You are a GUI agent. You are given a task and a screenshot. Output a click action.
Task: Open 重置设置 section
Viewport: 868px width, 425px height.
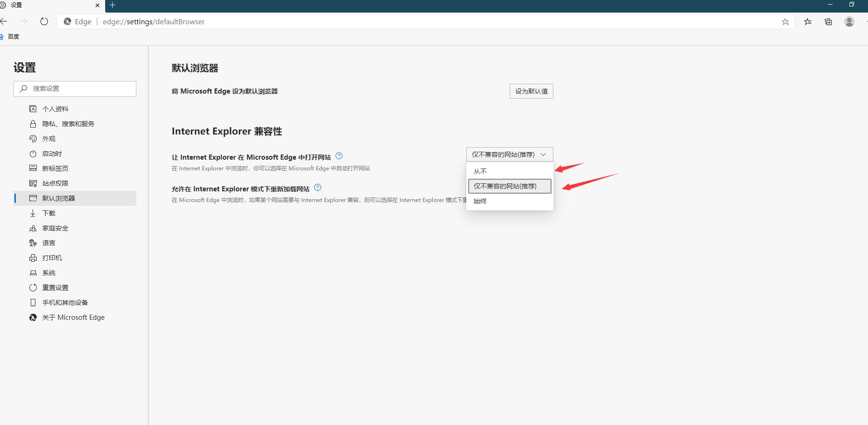point(75,288)
